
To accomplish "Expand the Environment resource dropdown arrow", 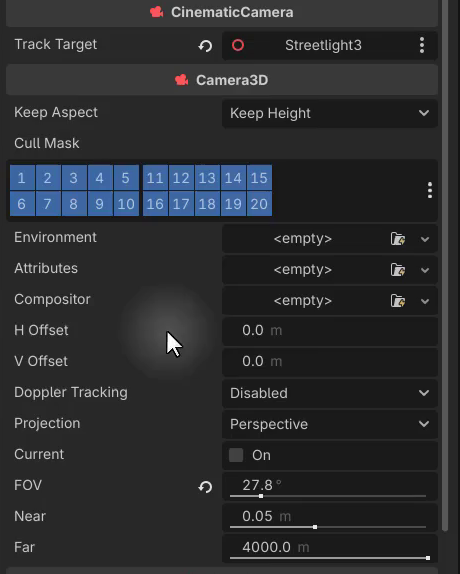I will click(425, 239).
